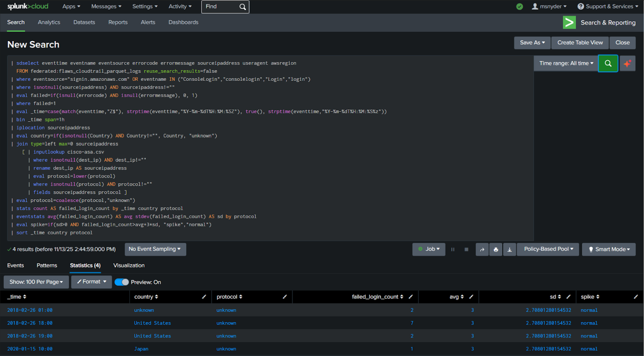Screen dimensions: 644x356
Task: Switch to the Visualization tab
Action: click(129, 265)
